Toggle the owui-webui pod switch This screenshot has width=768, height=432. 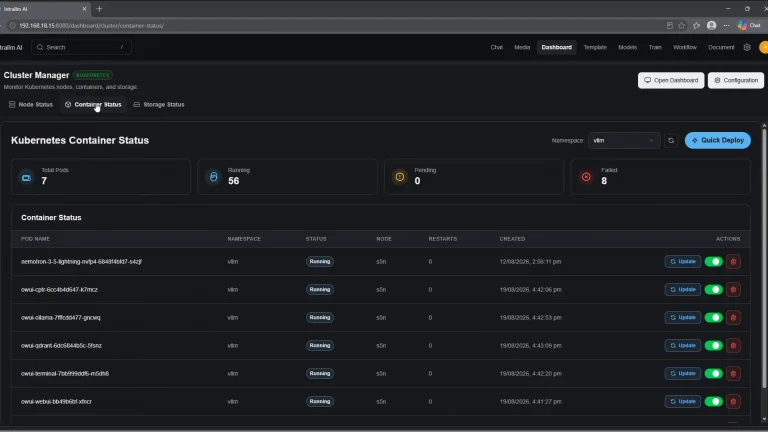click(x=714, y=401)
